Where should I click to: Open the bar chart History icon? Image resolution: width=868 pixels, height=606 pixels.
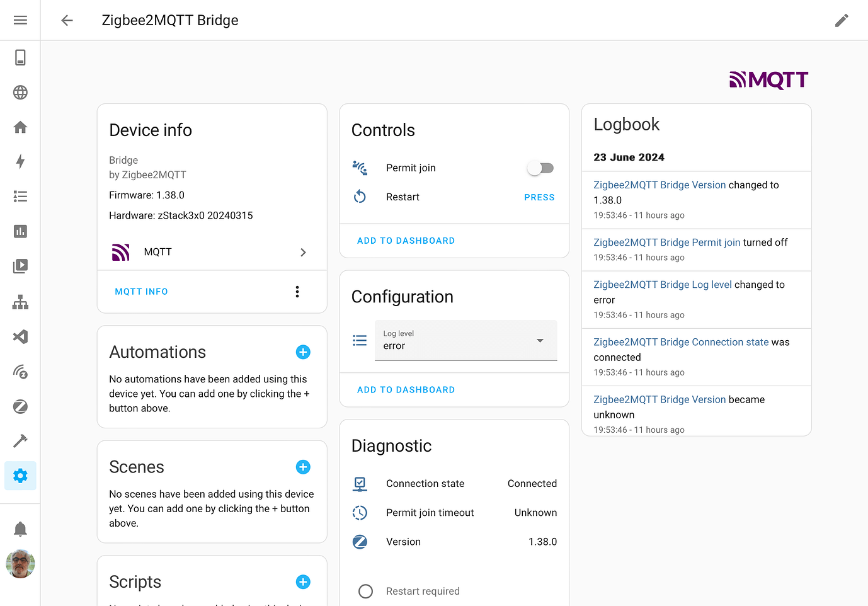coord(20,231)
